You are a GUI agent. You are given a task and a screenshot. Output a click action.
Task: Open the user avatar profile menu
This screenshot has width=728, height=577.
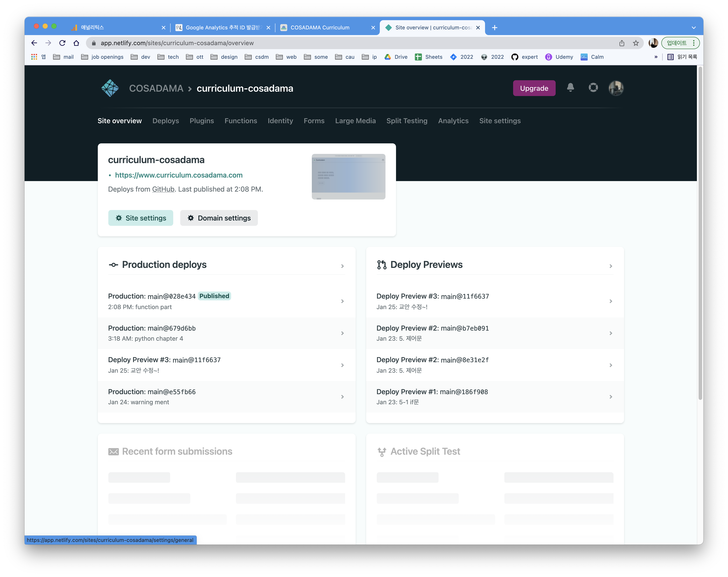point(616,88)
